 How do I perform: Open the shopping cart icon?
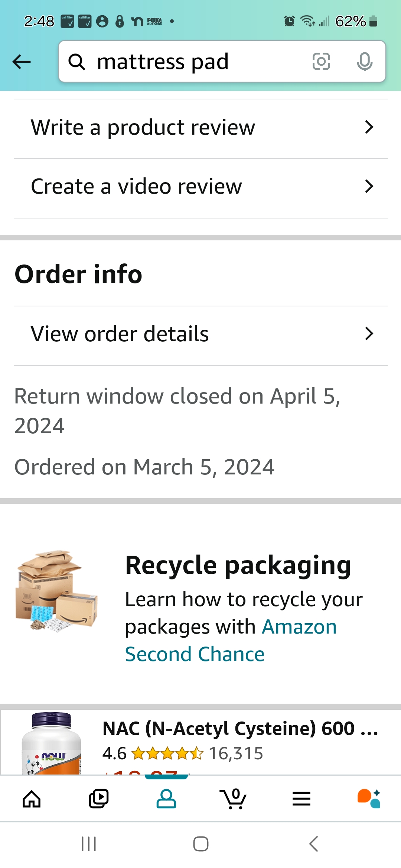click(234, 799)
